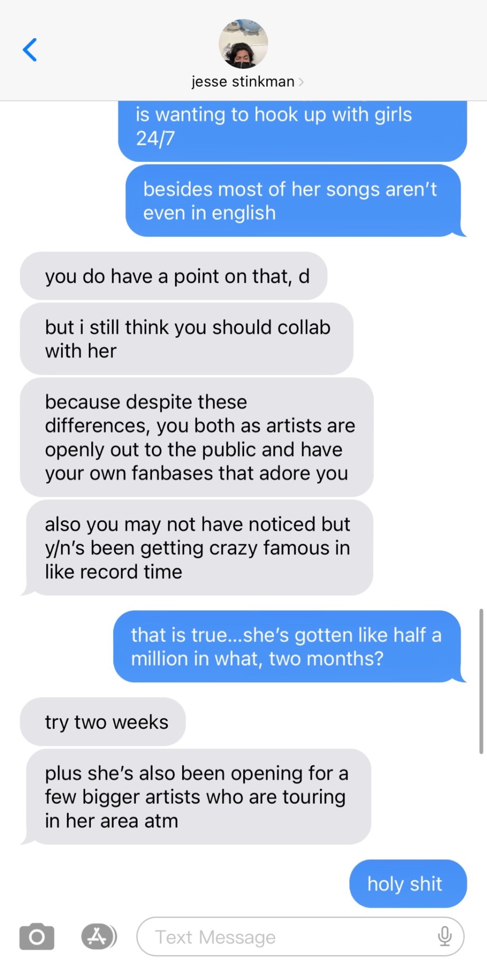Tap the "but i still think you should collab" bubble
Screen dimensions: 487x980
(x=187, y=339)
